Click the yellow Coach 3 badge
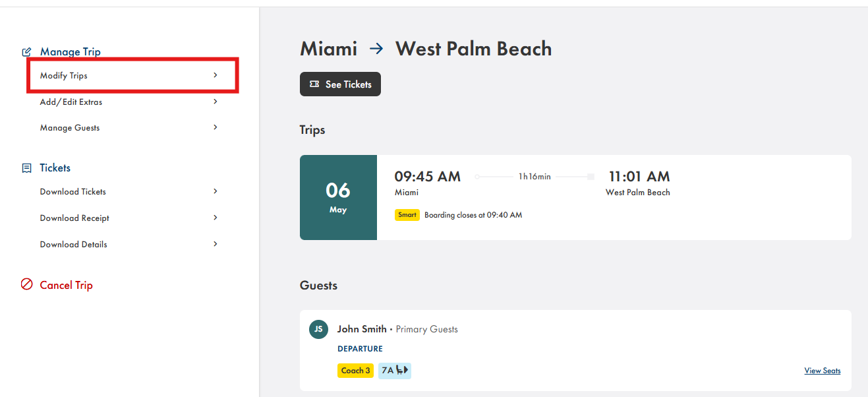 point(356,371)
